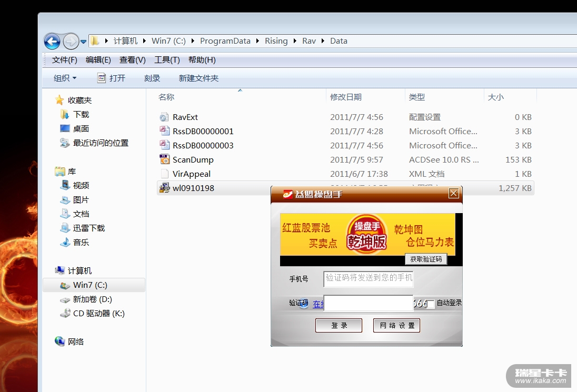Select the RssDB00000001 file icon
Screen dimensions: 577x392
[164, 131]
